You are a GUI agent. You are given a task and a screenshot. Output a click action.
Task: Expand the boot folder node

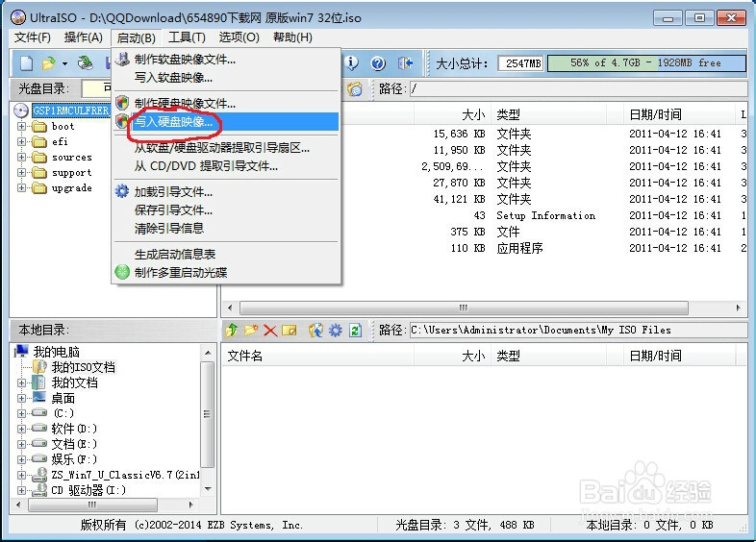(x=21, y=126)
